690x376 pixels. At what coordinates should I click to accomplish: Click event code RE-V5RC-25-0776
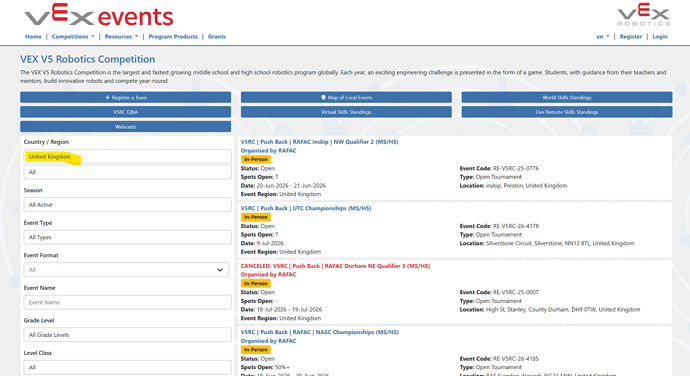click(x=516, y=168)
